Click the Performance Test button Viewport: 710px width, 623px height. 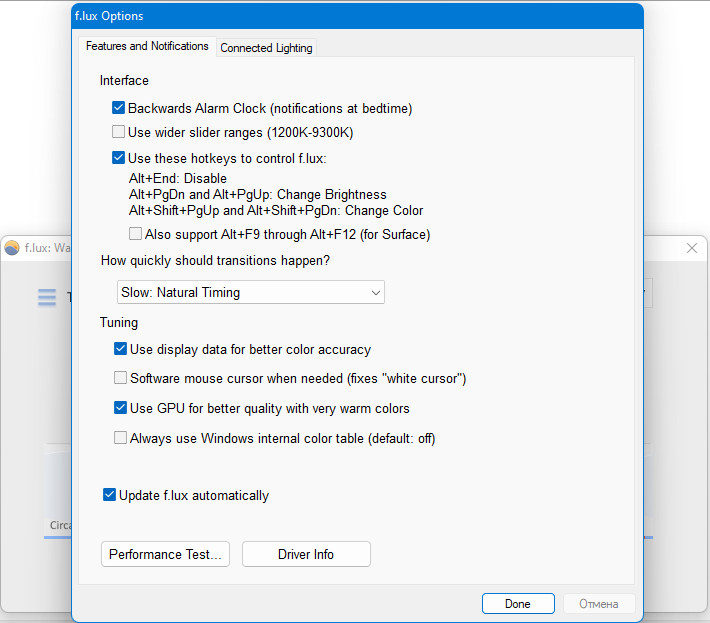[166, 554]
